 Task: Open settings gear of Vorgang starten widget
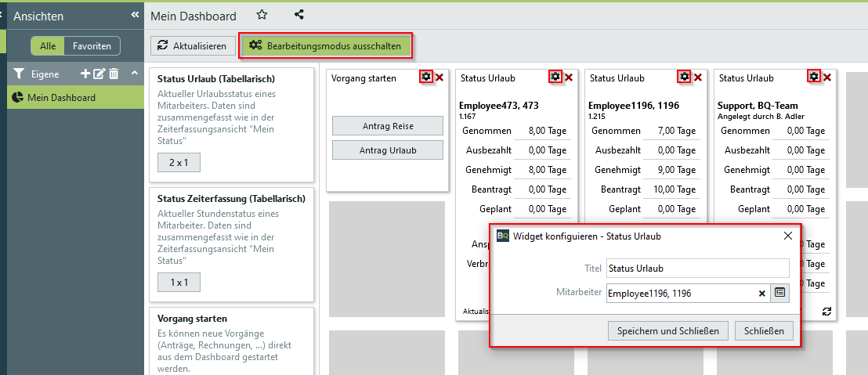[425, 77]
